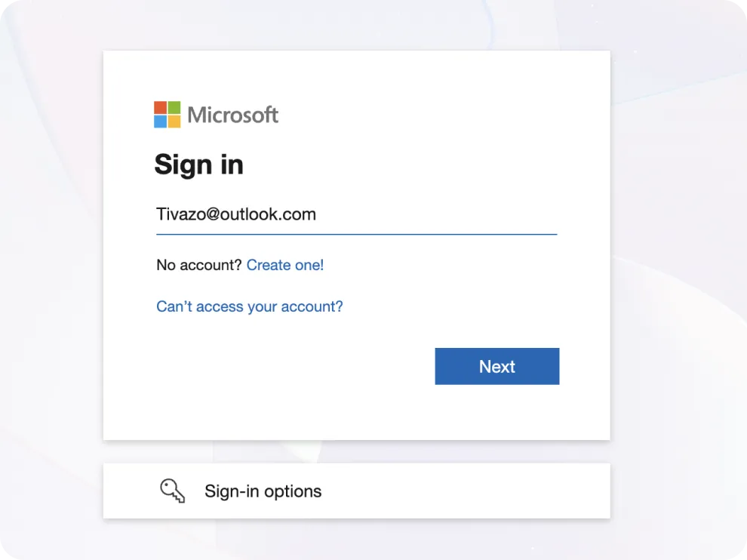Click the red square in Microsoft logo
The width and height of the screenshot is (747, 560).
click(x=161, y=108)
